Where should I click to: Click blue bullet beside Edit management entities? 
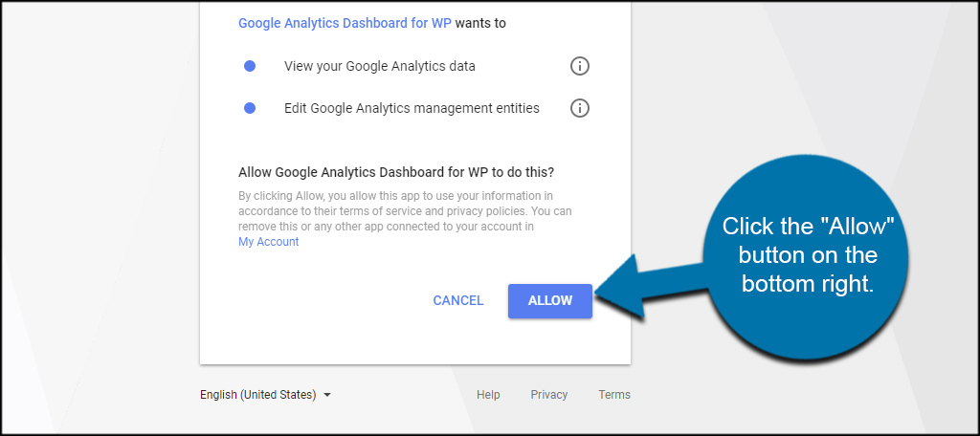pos(250,108)
